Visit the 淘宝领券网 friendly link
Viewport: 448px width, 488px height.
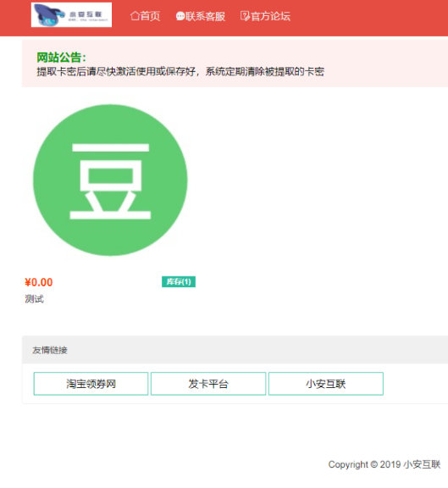pyautogui.click(x=91, y=384)
